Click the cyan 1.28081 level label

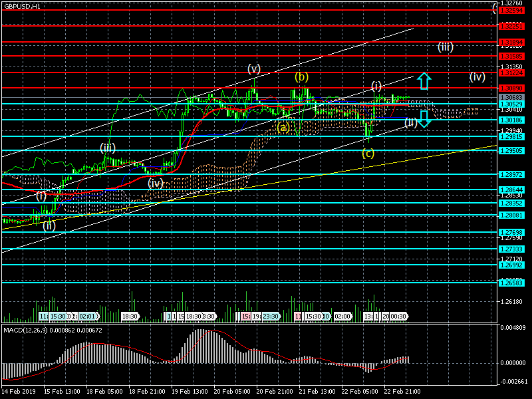click(511, 215)
